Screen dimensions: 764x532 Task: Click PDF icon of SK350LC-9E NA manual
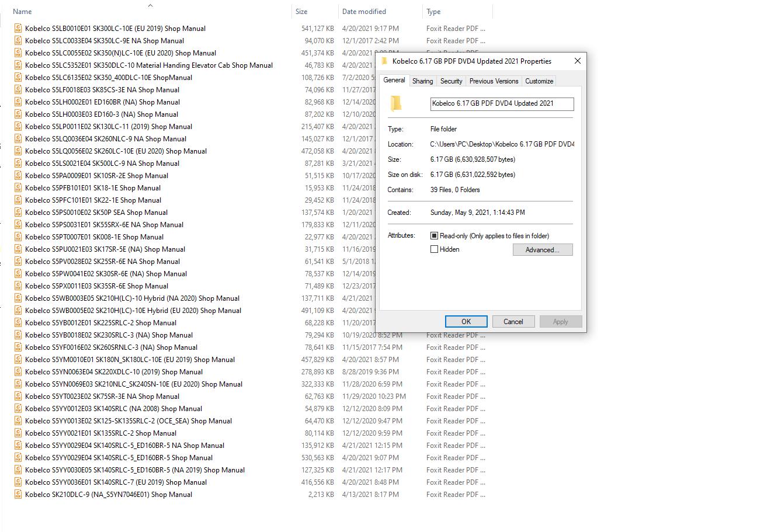(18, 40)
